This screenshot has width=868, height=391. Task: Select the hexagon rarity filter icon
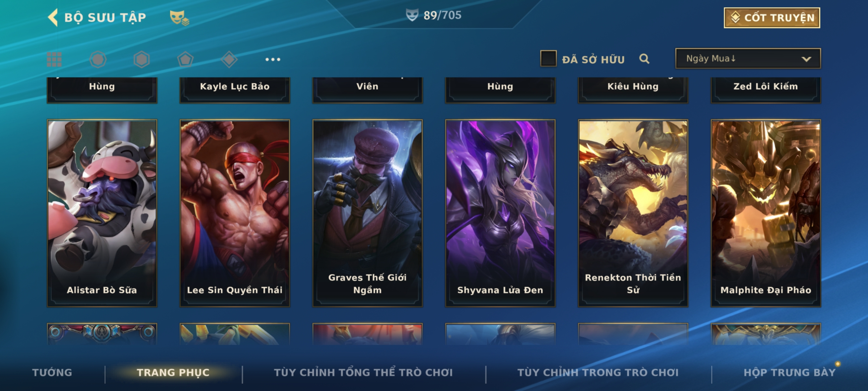pos(141,59)
